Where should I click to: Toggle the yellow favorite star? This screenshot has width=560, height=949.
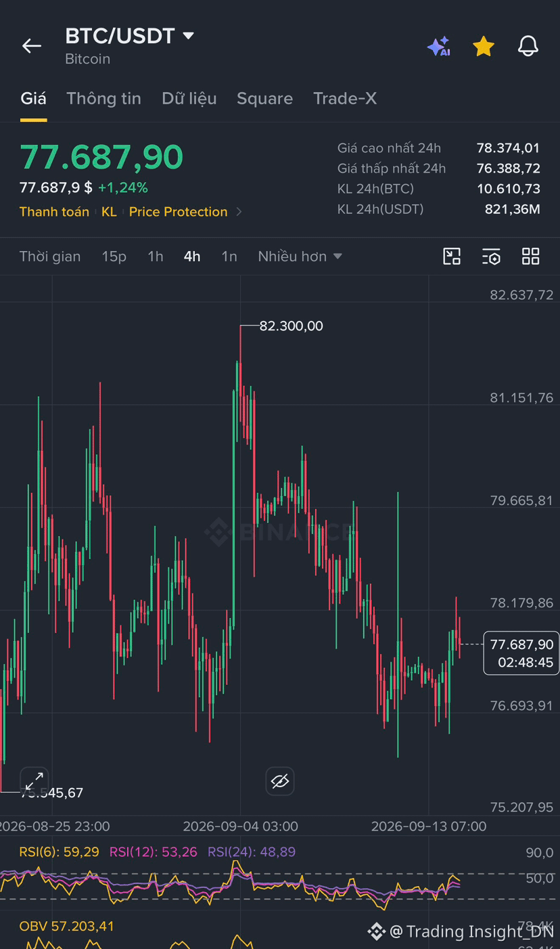484,46
